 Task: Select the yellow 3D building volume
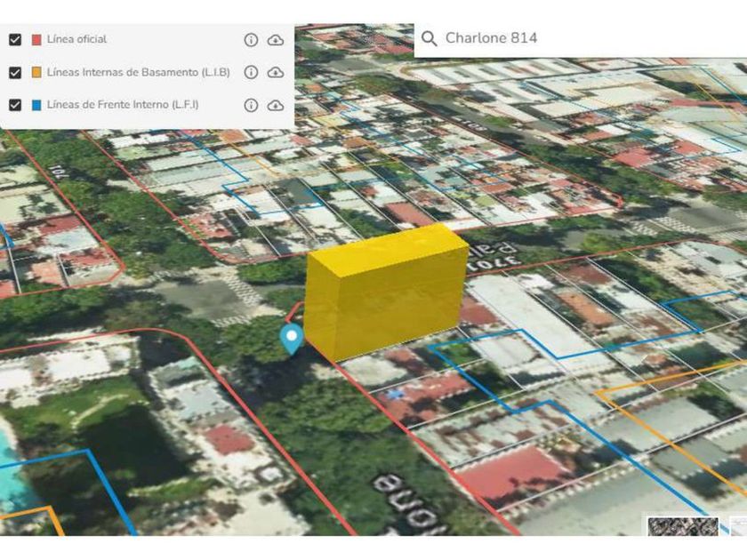387,289
